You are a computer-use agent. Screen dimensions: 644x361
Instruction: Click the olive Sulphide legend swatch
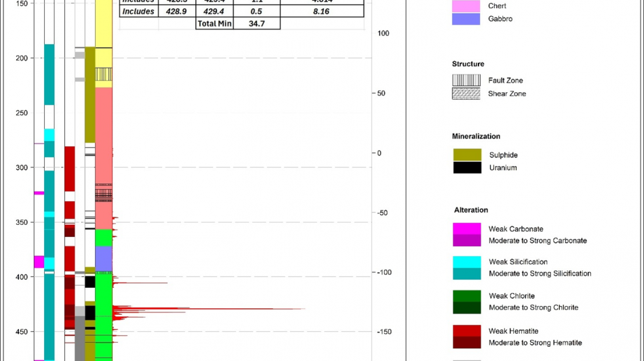click(x=467, y=155)
